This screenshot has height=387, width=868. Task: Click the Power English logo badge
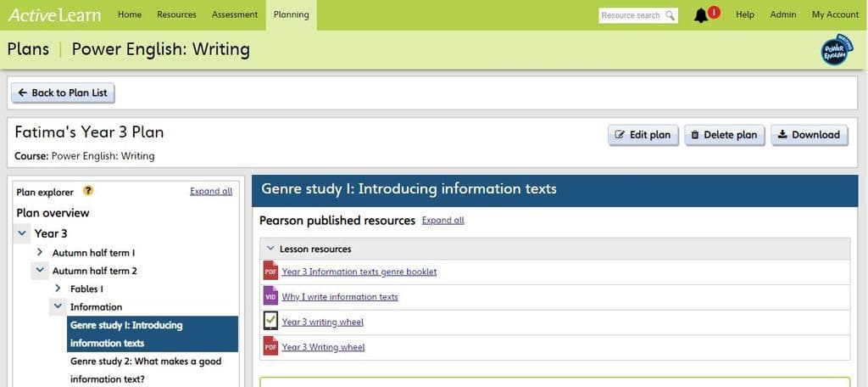click(837, 49)
